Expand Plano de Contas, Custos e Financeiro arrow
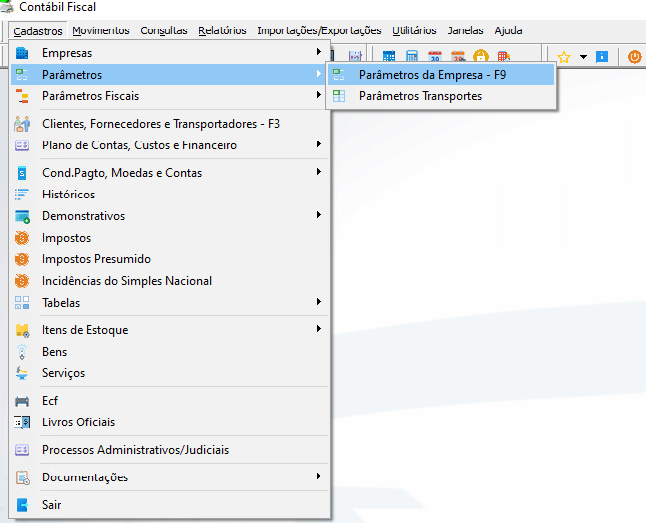The height and width of the screenshot is (523, 646). [x=318, y=144]
